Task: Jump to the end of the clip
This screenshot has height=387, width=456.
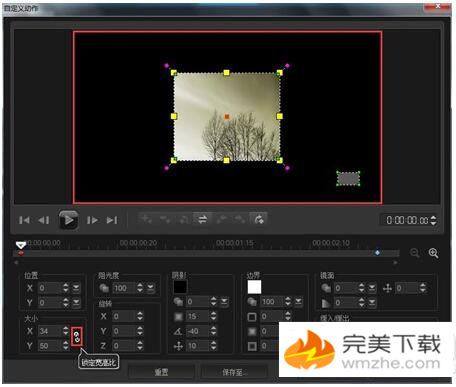Action: (112, 220)
